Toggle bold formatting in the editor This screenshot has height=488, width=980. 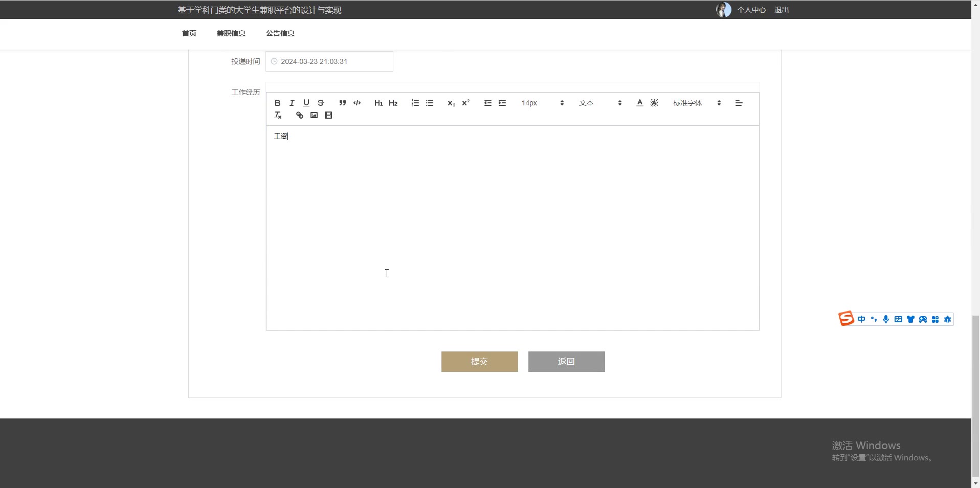[277, 103]
